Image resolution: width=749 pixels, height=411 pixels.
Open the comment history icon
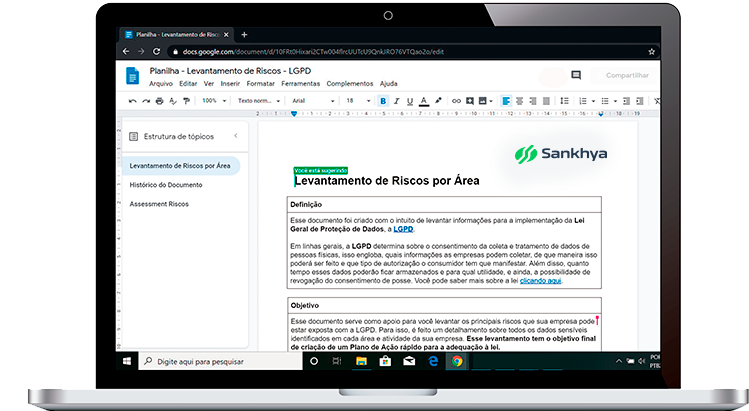tap(576, 75)
